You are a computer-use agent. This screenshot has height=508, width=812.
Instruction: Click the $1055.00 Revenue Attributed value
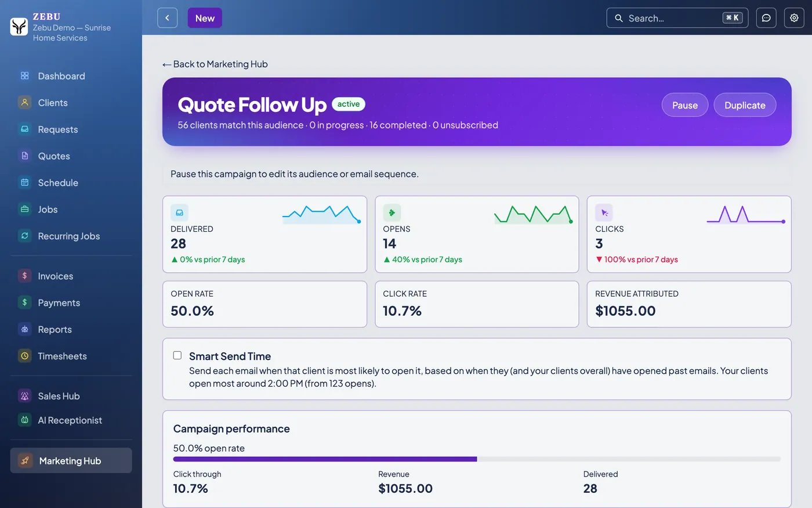click(x=625, y=311)
